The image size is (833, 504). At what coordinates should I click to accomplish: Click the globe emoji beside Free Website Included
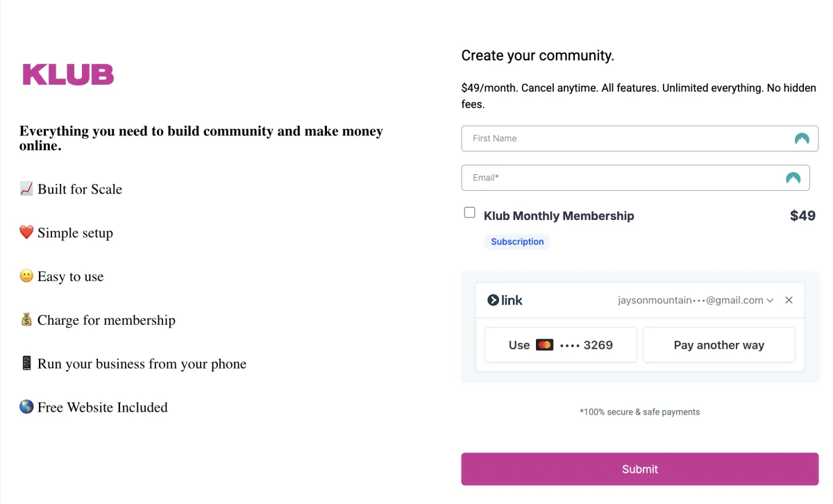coord(26,408)
